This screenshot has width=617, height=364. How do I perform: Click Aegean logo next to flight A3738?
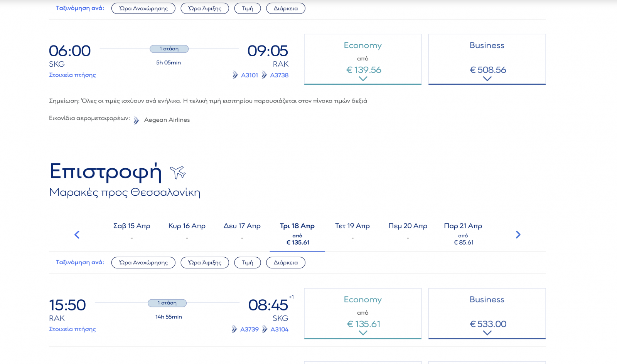(x=264, y=75)
